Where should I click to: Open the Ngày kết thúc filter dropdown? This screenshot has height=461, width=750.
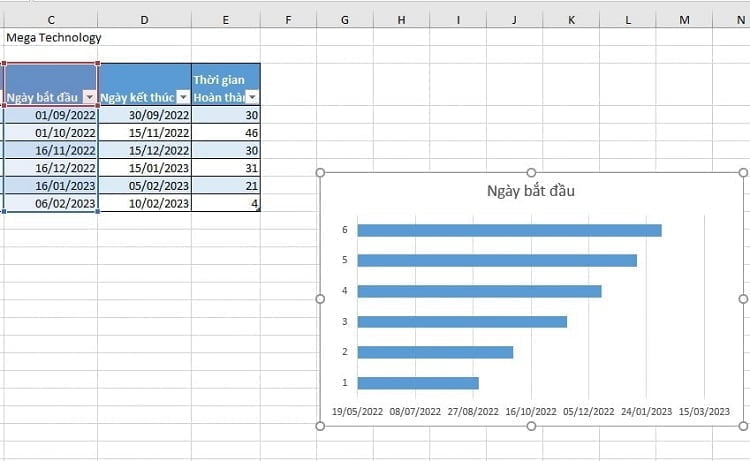(183, 97)
